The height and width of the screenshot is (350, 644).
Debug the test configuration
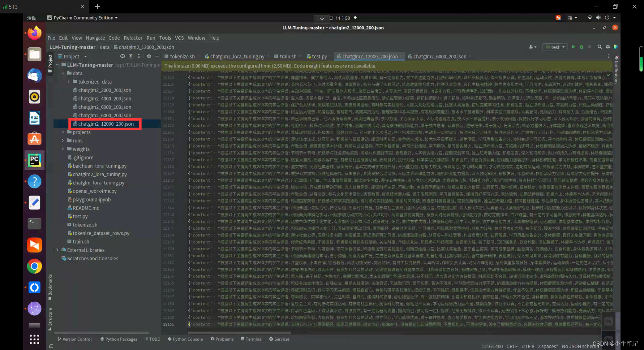click(581, 47)
